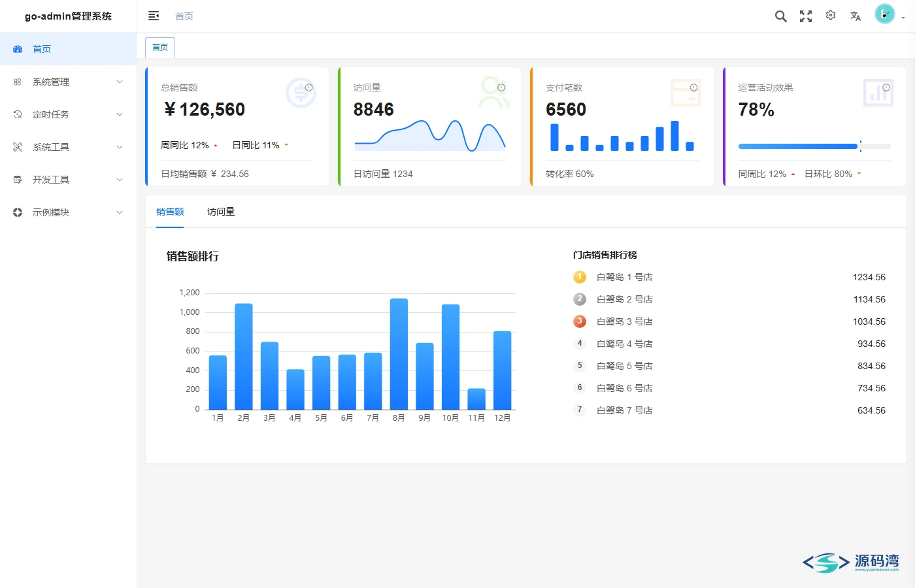Open user avatar menu

pos(885,14)
